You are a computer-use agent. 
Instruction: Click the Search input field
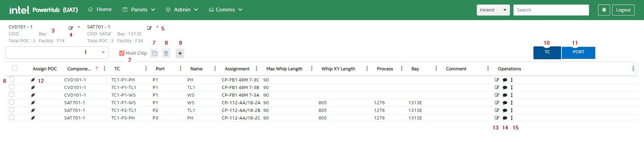pyautogui.click(x=551, y=10)
